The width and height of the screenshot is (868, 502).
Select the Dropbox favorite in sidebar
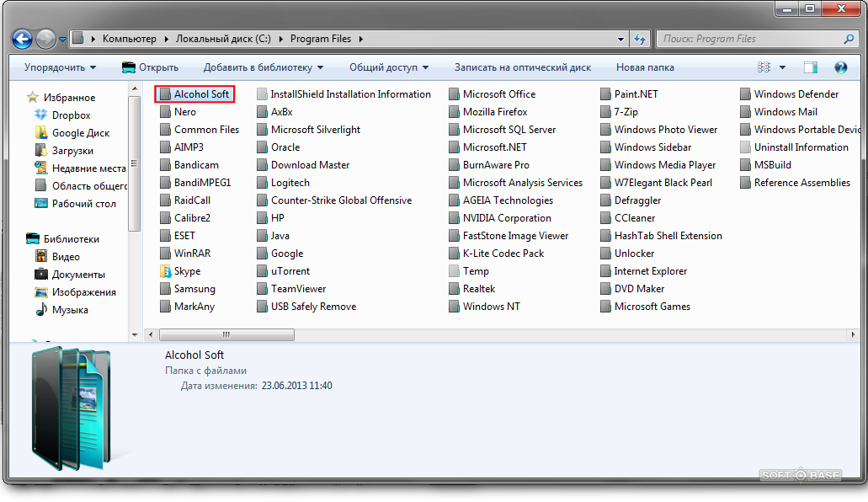click(71, 115)
